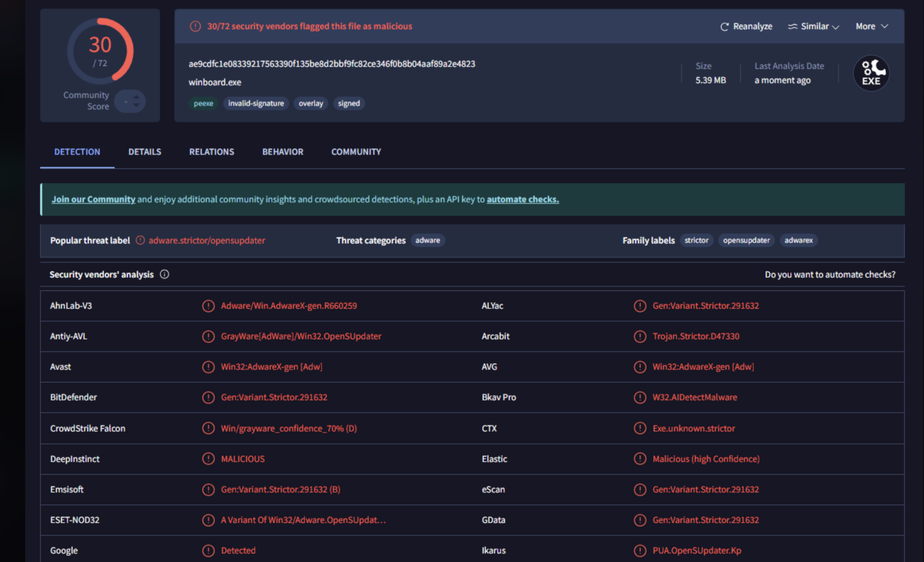924x562 pixels.
Task: Click detection alert icon for Bkav Pro
Action: 640,397
